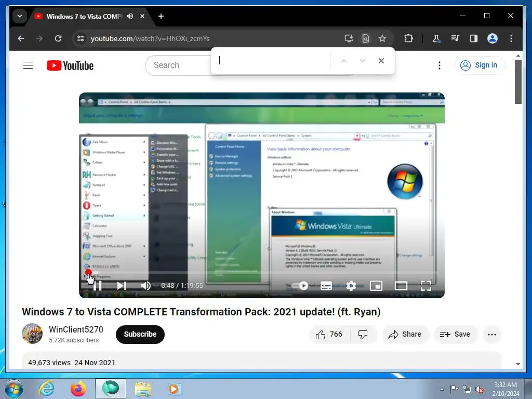Switch to miniplayer mode

(x=376, y=286)
